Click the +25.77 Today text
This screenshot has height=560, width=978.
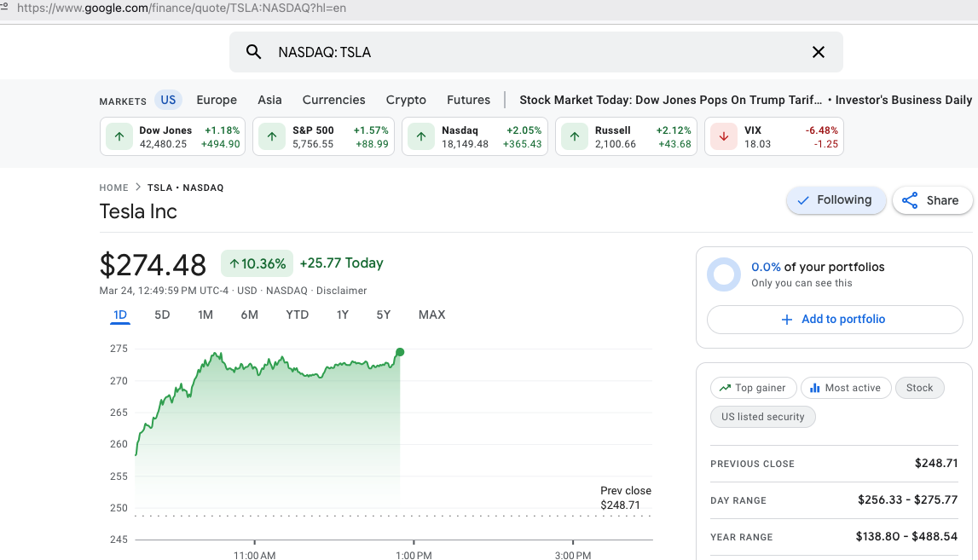(x=341, y=263)
